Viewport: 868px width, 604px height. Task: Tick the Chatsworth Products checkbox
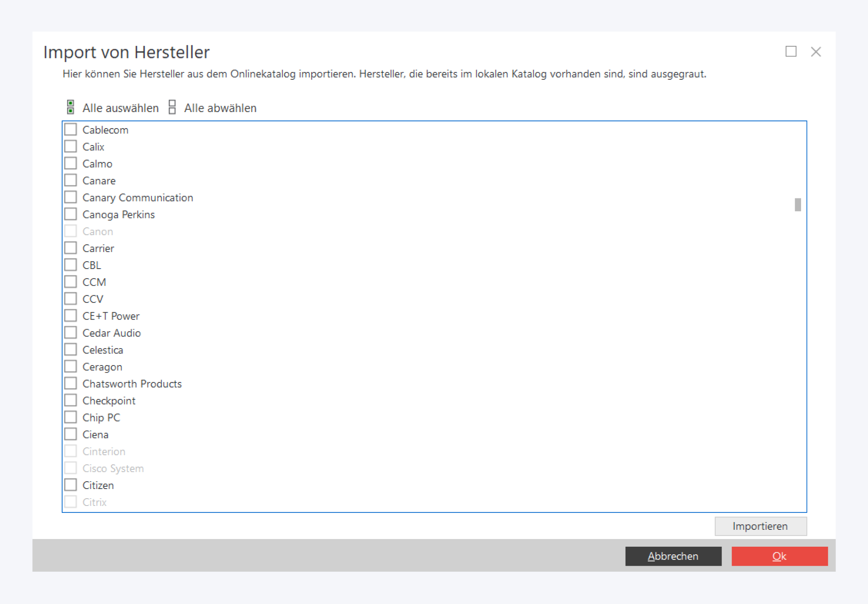point(70,384)
